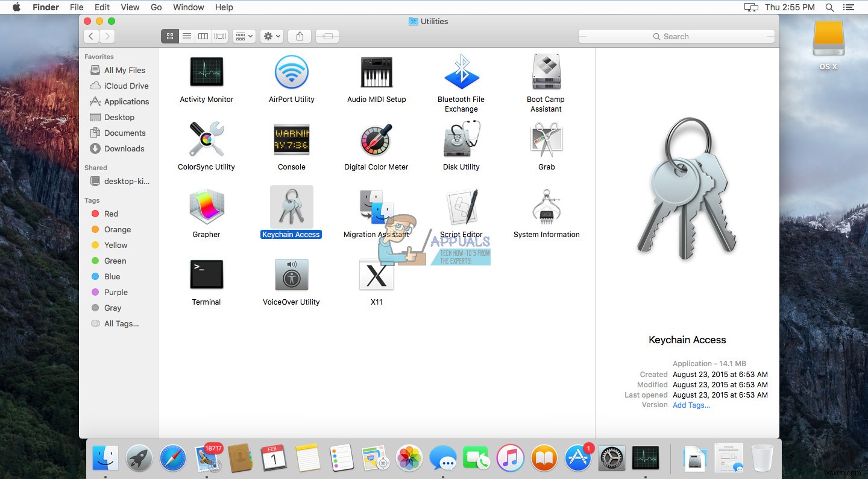Switch to list view

[x=187, y=36]
